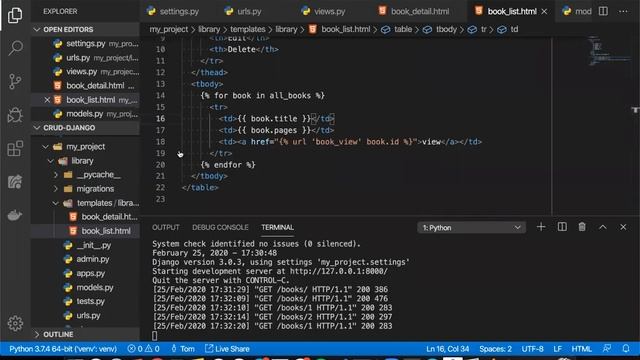
Task: Open the Explorer view icon
Action: pos(15,15)
